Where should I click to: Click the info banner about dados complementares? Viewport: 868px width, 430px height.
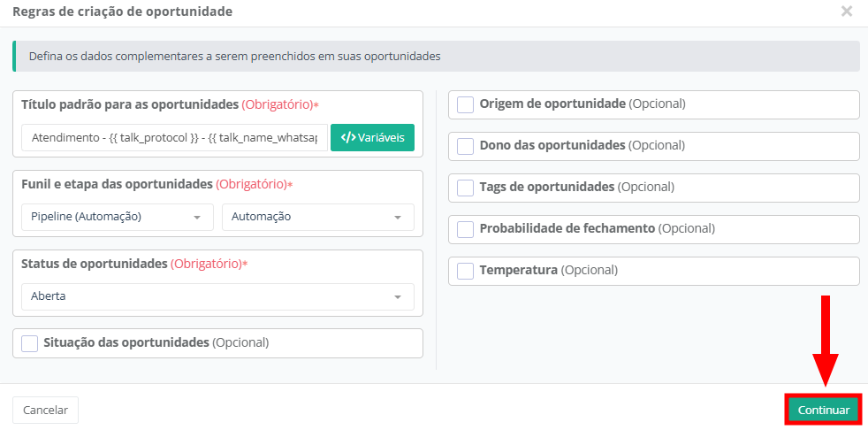pos(435,56)
